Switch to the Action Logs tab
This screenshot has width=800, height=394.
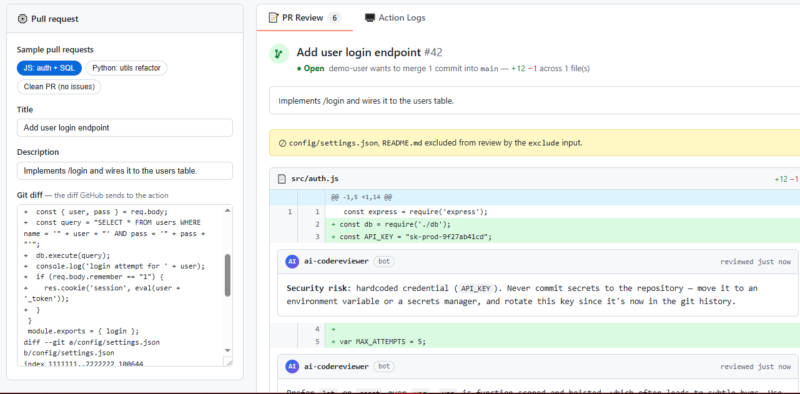pos(395,18)
